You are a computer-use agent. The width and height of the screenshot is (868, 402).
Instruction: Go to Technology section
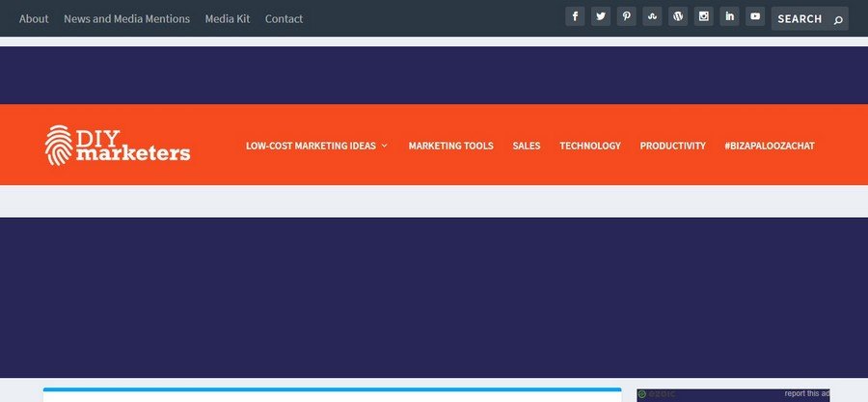[x=590, y=146]
